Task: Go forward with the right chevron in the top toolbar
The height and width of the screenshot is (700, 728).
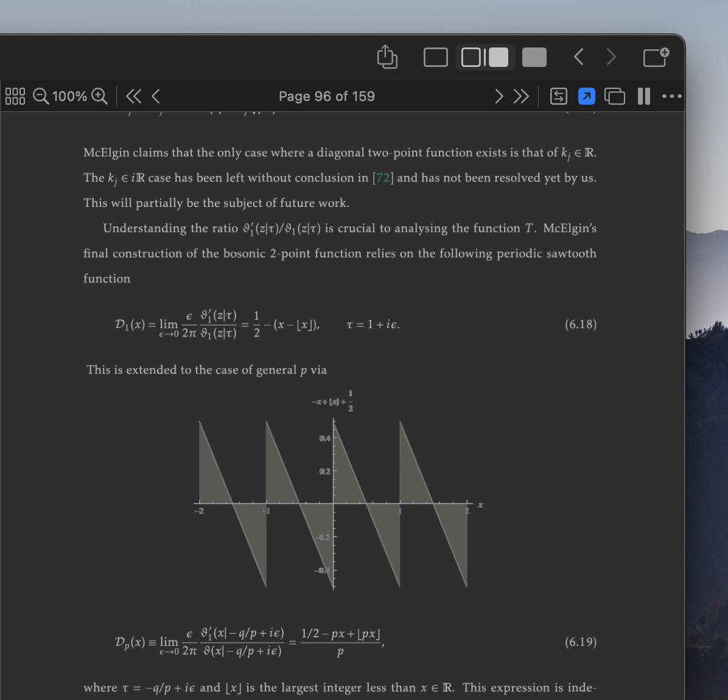Action: [x=612, y=57]
